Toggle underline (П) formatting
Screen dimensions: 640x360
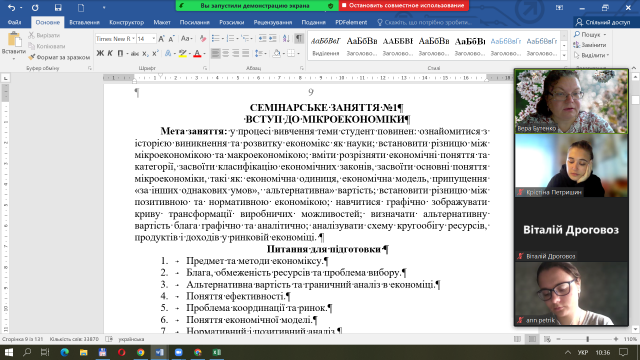(120, 53)
